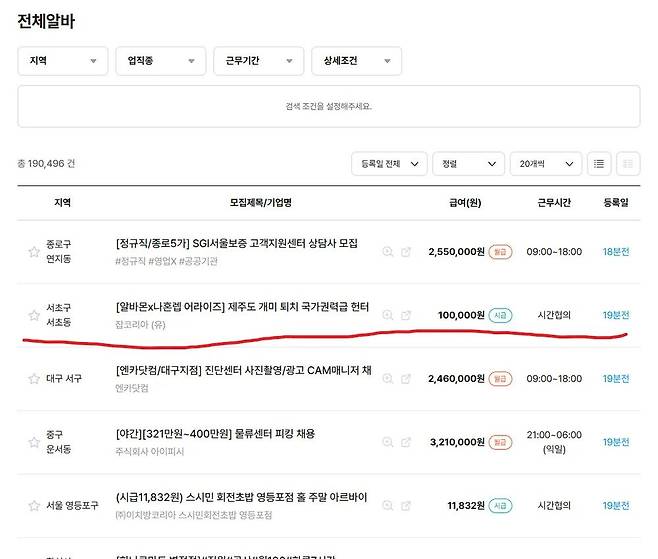This screenshot has height=559, width=658.
Task: Click the 시급 badge beside 100,000원
Action: [x=500, y=315]
